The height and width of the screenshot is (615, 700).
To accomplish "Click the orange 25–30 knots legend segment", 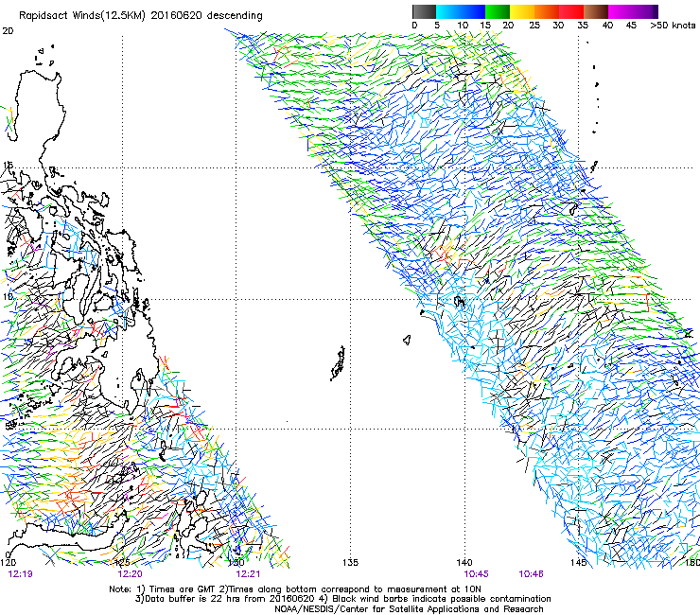I will pos(547,11).
